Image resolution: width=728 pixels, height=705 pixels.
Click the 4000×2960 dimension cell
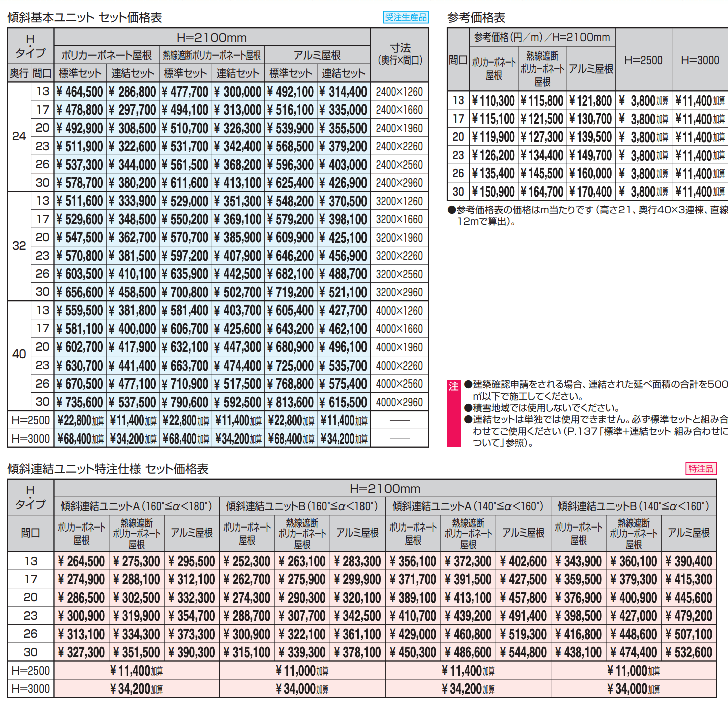click(399, 402)
